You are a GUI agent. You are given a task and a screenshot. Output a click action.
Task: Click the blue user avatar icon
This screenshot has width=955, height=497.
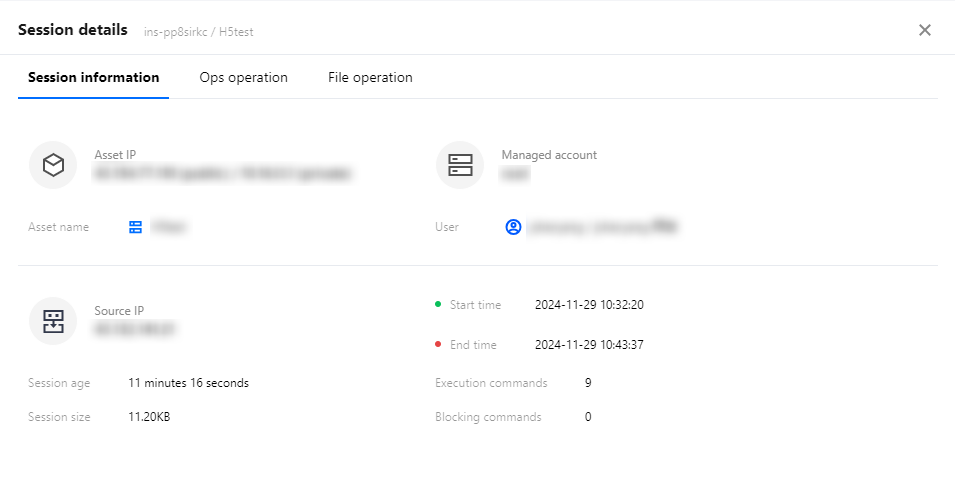[x=513, y=227]
